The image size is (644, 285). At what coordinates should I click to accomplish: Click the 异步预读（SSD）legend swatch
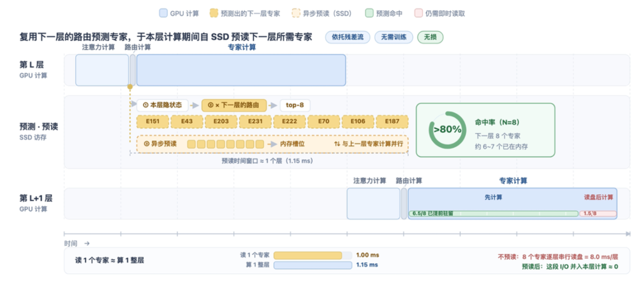click(296, 13)
